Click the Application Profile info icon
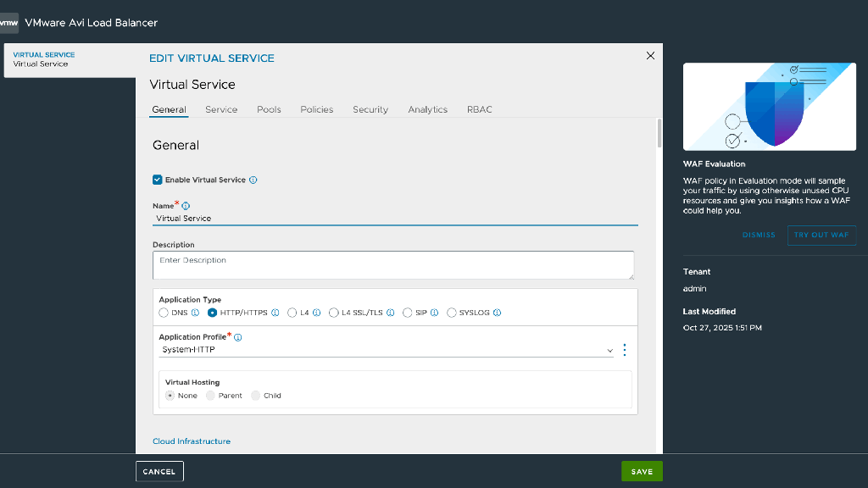Screen dimensions: 868x488 point(238,337)
